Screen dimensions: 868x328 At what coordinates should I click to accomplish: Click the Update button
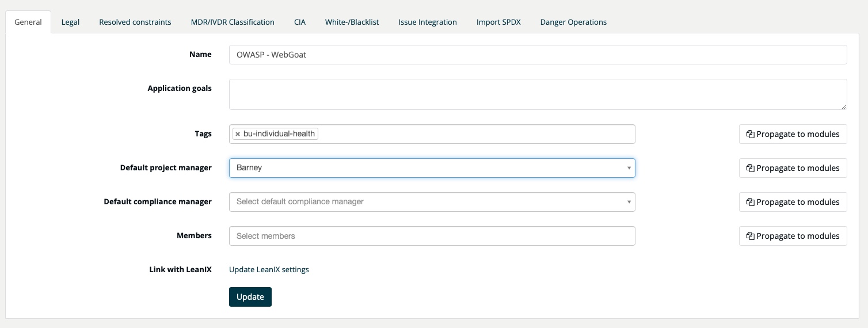click(250, 297)
